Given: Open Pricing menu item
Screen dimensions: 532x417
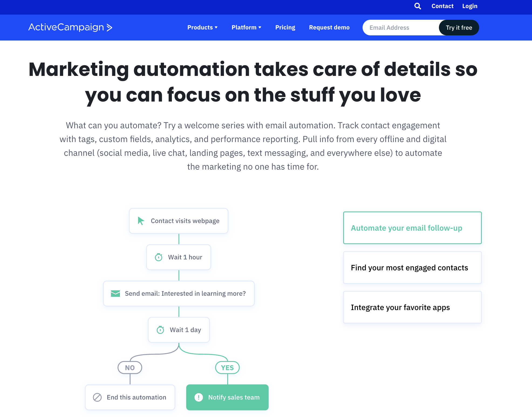Looking at the screenshot, I should 285,28.
